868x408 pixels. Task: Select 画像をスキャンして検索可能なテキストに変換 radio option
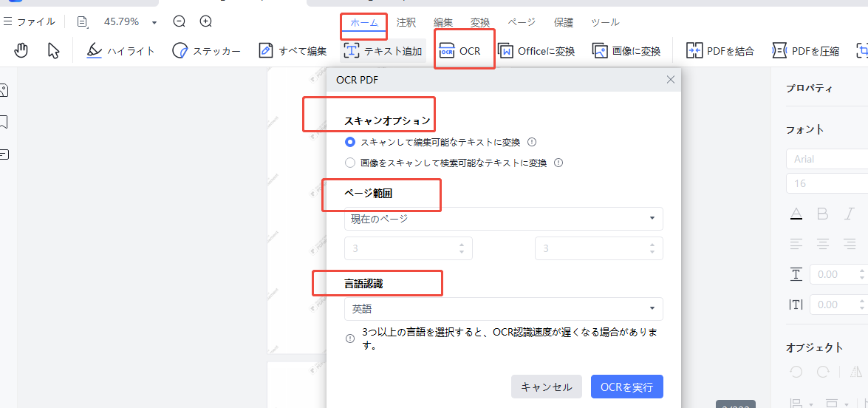click(x=349, y=163)
